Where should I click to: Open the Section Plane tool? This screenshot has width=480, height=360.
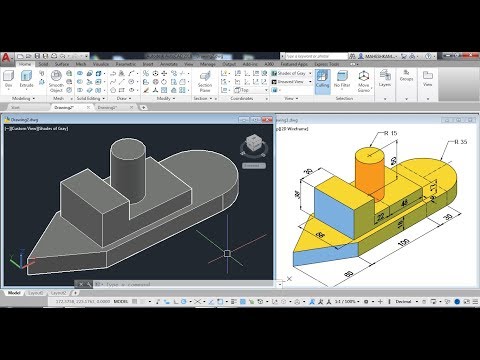point(205,81)
